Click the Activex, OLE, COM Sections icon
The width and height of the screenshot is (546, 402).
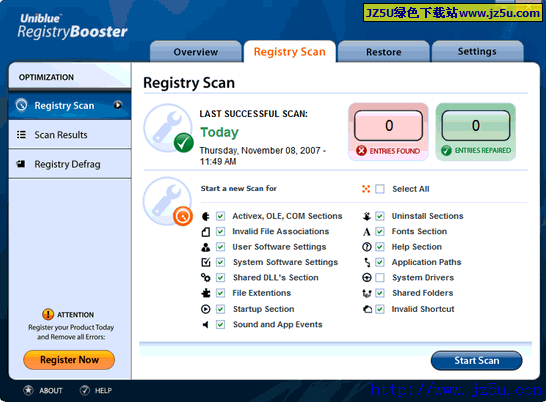tap(206, 216)
